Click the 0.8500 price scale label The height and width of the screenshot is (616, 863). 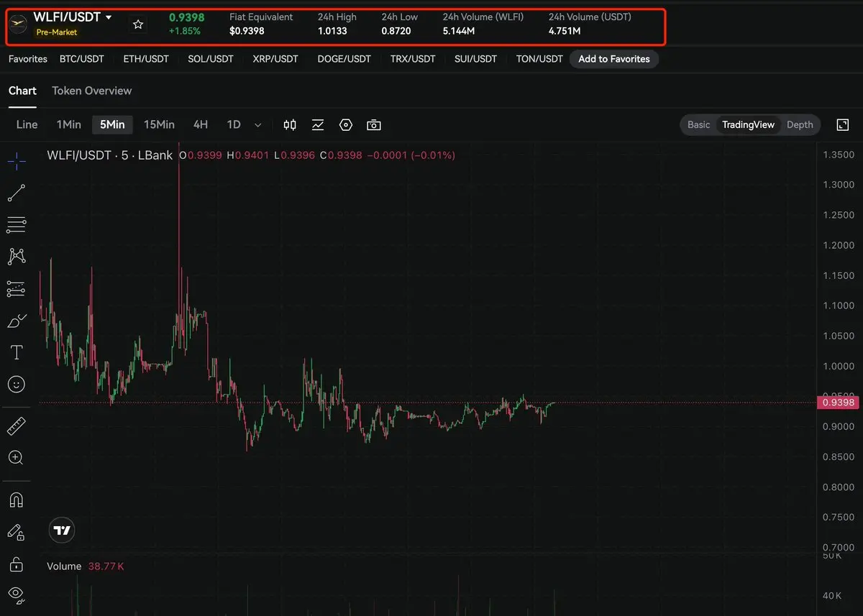point(839,456)
